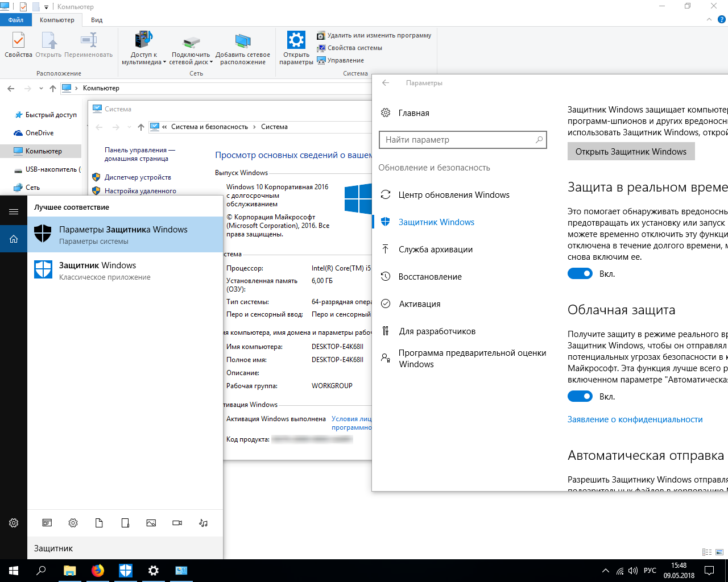Click Добавить сетевое расположение icon
Image resolution: width=728 pixels, height=582 pixels.
(243, 48)
